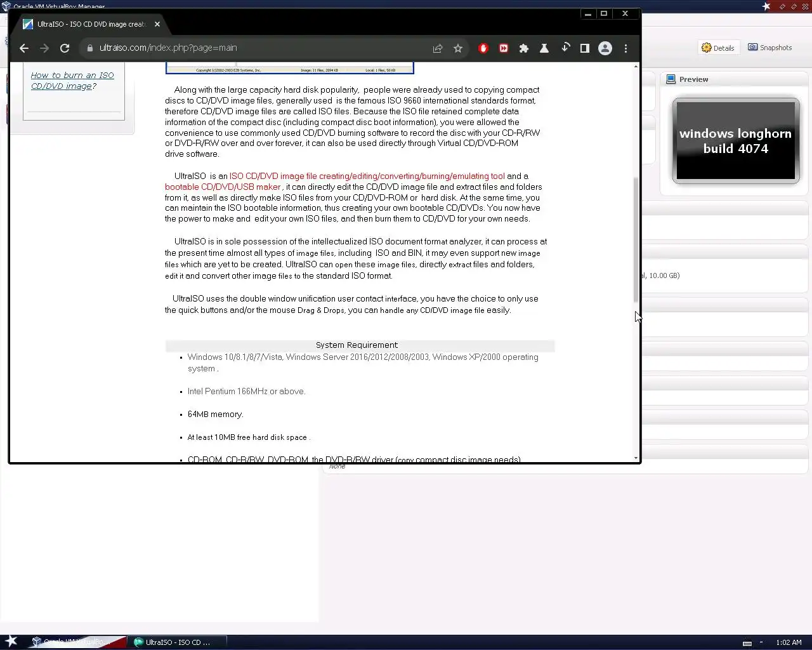Follow the 'bootable CD/DVD/USB maker' link

pos(223,187)
